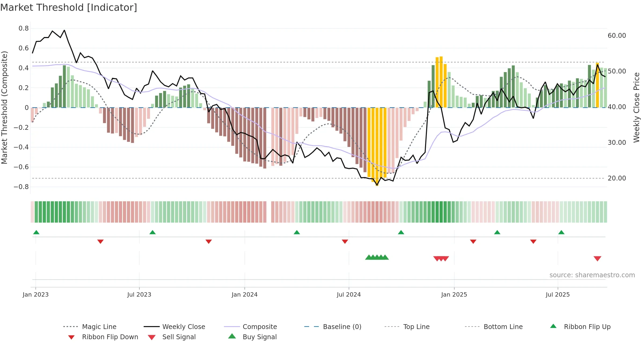Click the Weekly Close Price axis title

point(636,107)
